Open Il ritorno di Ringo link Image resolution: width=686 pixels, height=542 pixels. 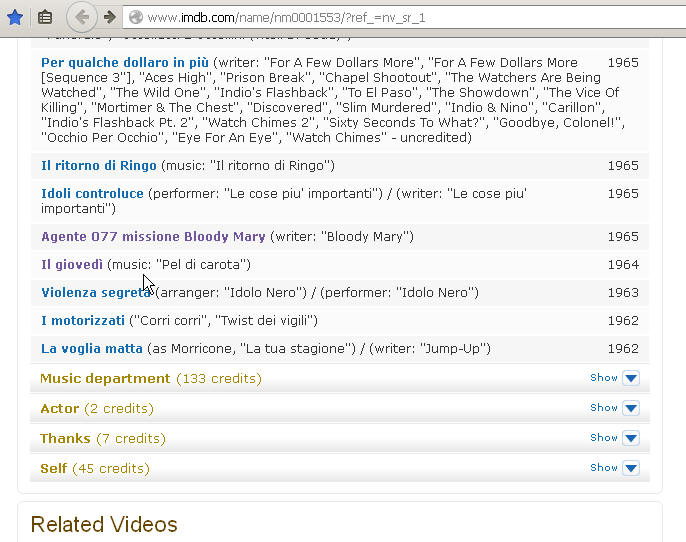coord(98,166)
